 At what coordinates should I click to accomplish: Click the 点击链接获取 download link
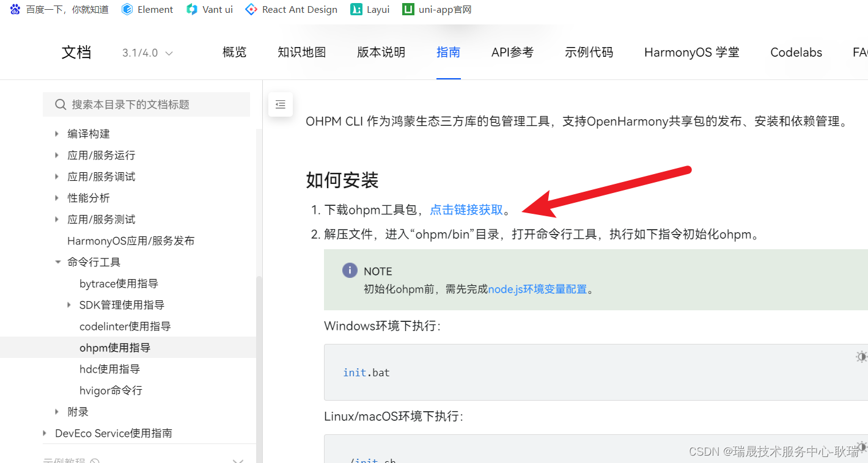point(467,210)
